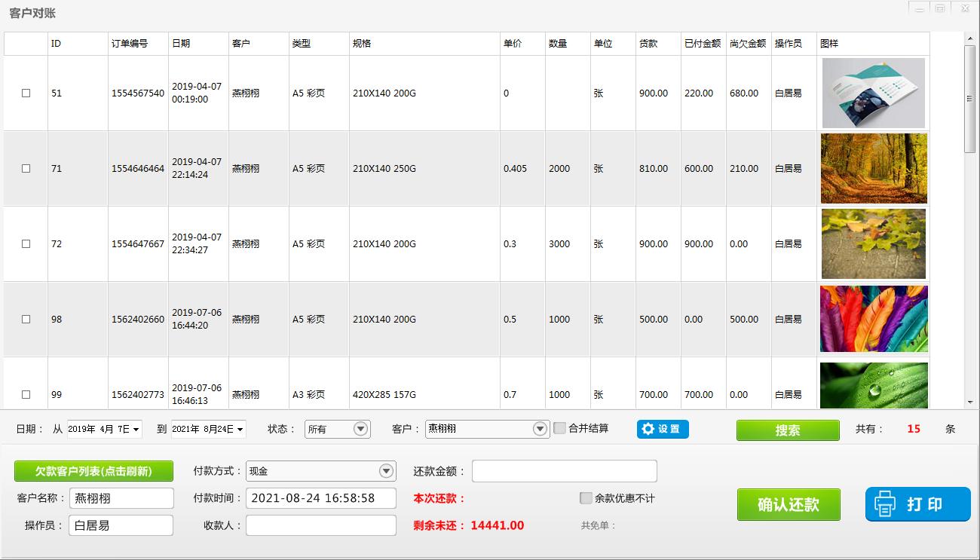
Task: Open the fallen leaves thumbnail for order 72
Action: [x=873, y=243]
